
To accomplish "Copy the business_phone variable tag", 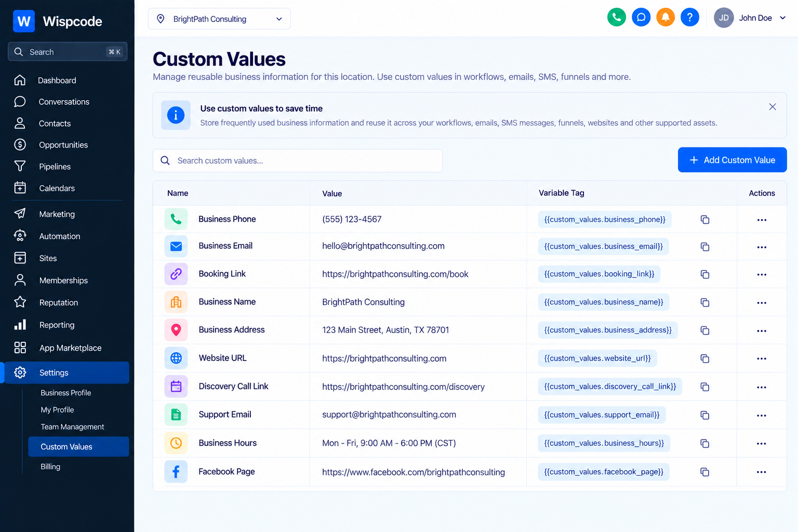I will [705, 220].
